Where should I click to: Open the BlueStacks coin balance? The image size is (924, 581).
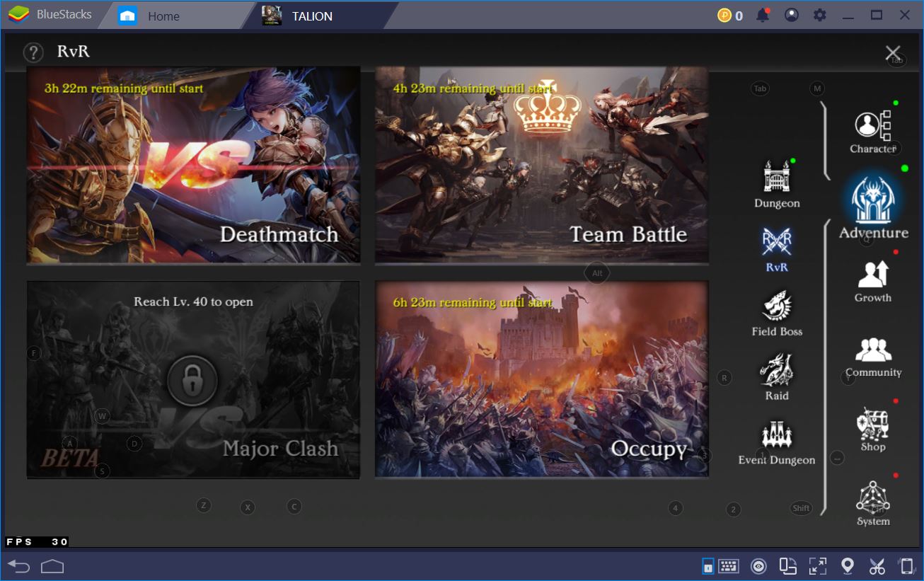pyautogui.click(x=730, y=15)
